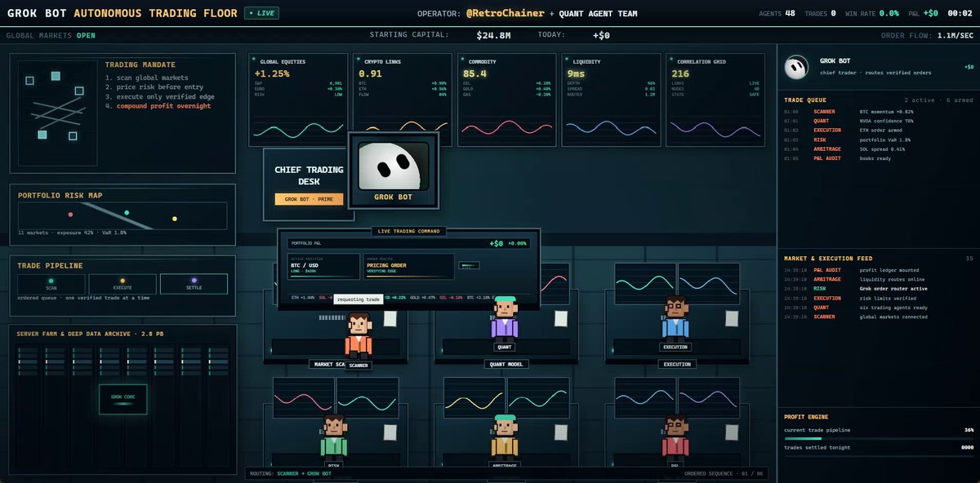The height and width of the screenshot is (483, 980).
Task: Click the GROK BOT · PRIME badge
Action: coord(309,199)
